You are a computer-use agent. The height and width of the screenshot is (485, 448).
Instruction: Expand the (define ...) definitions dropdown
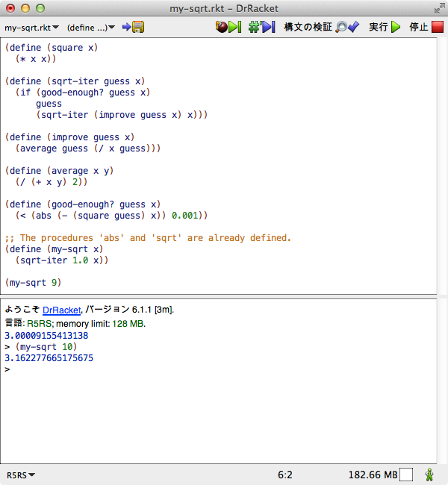coord(91,28)
